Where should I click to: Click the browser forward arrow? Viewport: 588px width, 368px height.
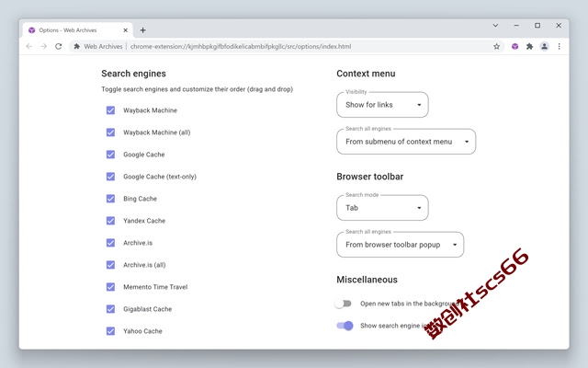coord(44,46)
